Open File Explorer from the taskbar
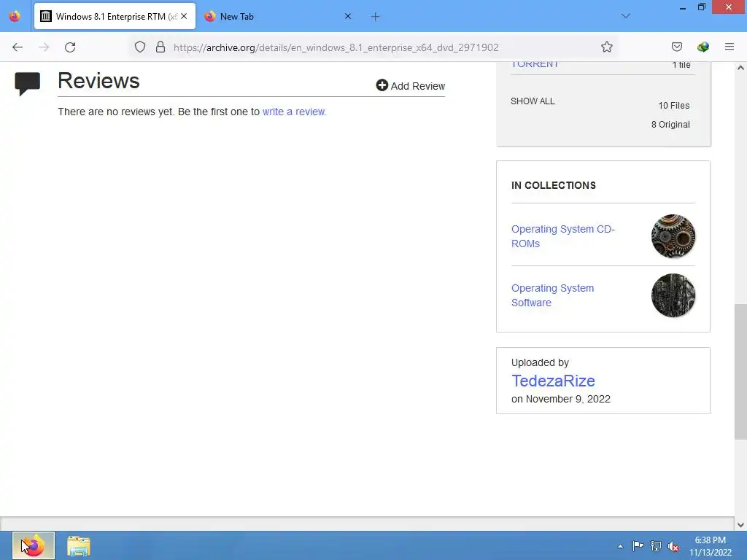 (79, 545)
